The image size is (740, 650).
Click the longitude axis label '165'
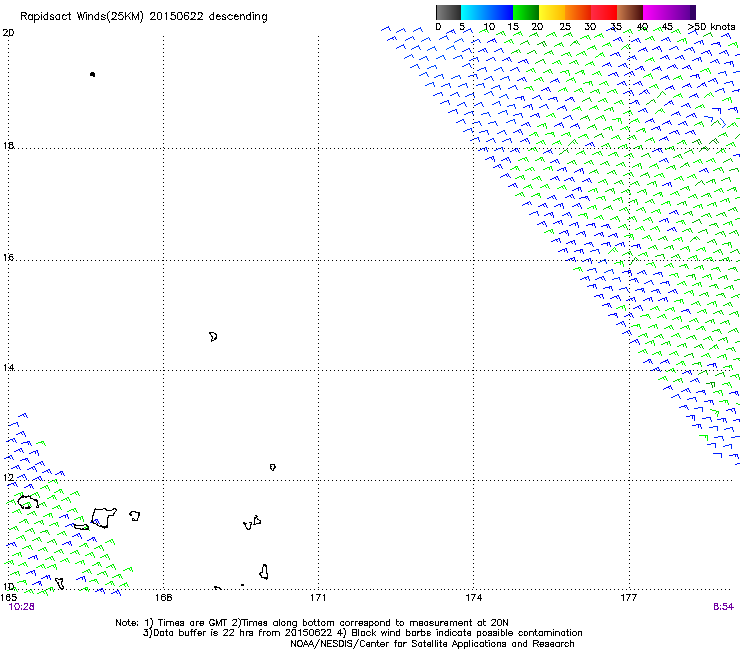[x=8, y=598]
